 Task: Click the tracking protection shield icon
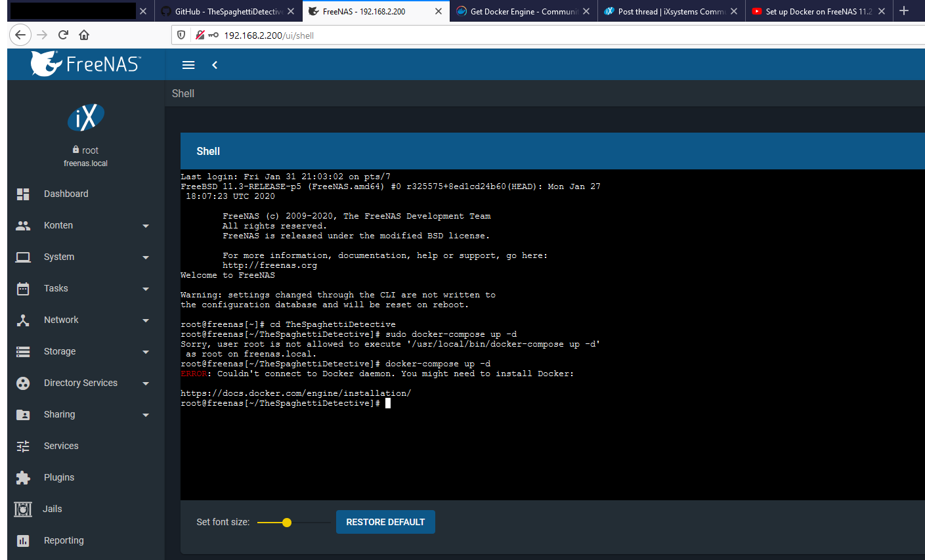point(182,35)
